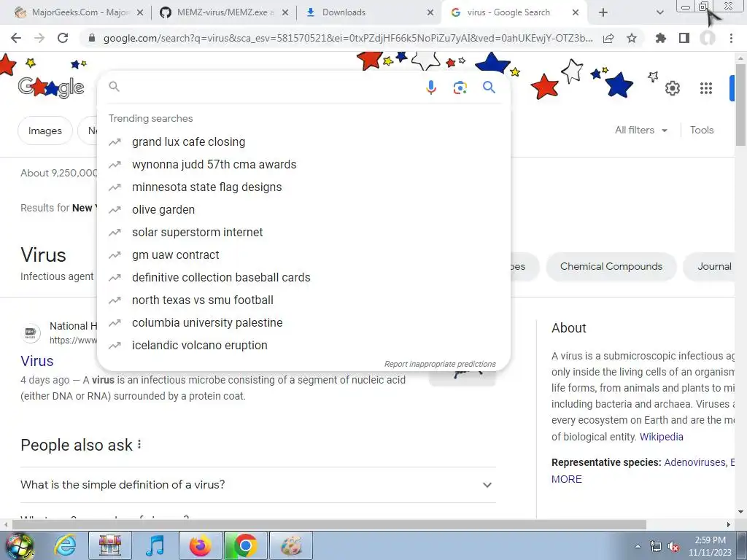Pick definitive collection baseball cards suggestion

(303, 278)
